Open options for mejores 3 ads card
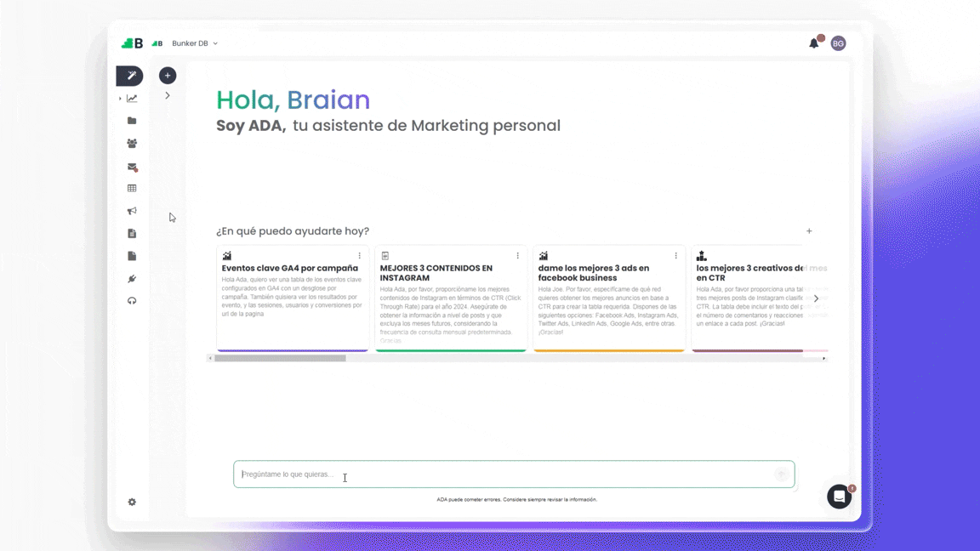The height and width of the screenshot is (551, 980). coord(675,255)
